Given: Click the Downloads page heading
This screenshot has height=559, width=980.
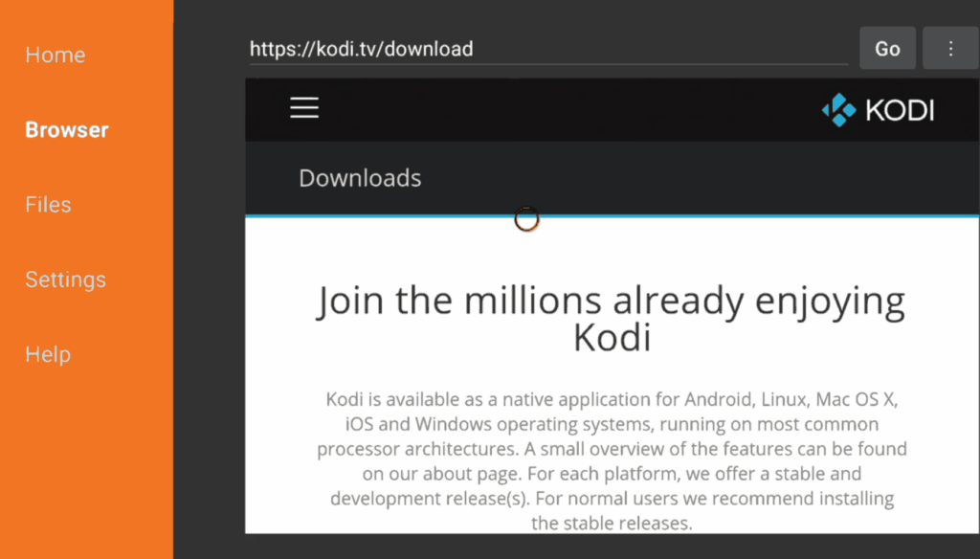Looking at the screenshot, I should tap(360, 178).
